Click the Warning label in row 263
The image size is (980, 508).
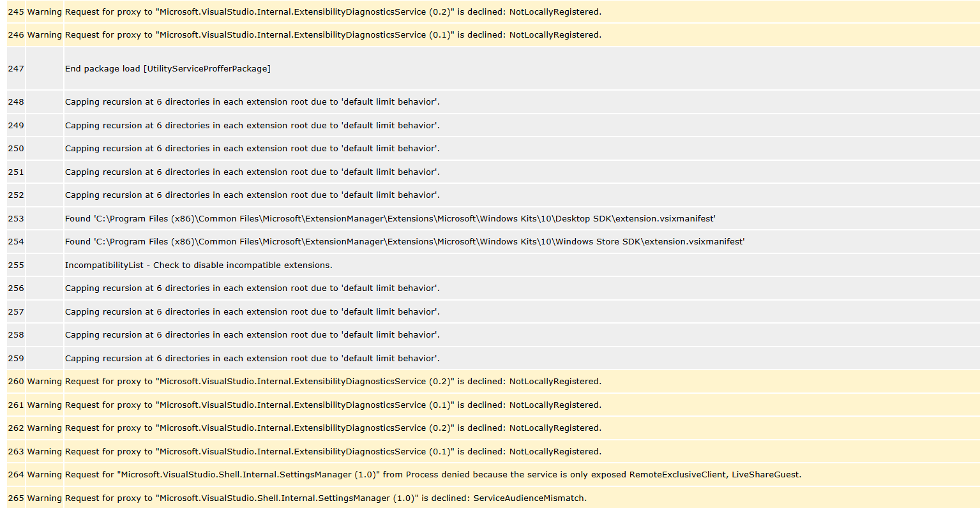click(x=45, y=452)
